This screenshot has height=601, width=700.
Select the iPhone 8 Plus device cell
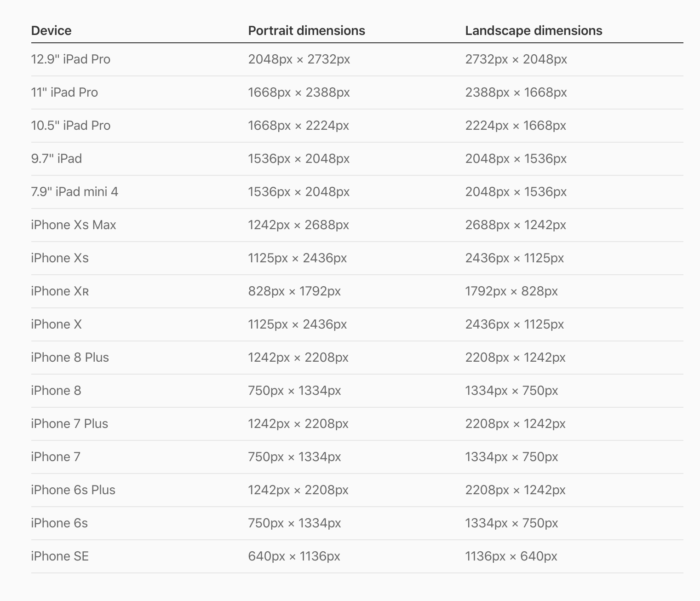pyautogui.click(x=70, y=358)
